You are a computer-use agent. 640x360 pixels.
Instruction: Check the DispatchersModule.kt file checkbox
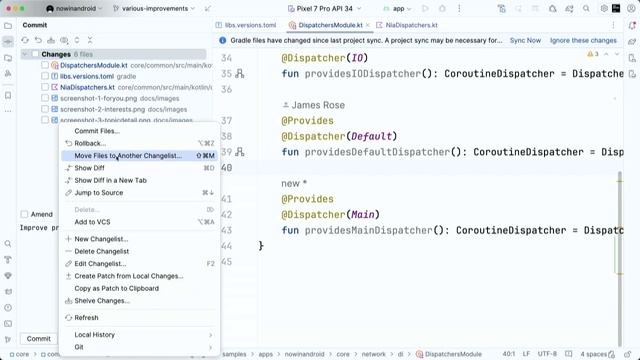[x=45, y=65]
